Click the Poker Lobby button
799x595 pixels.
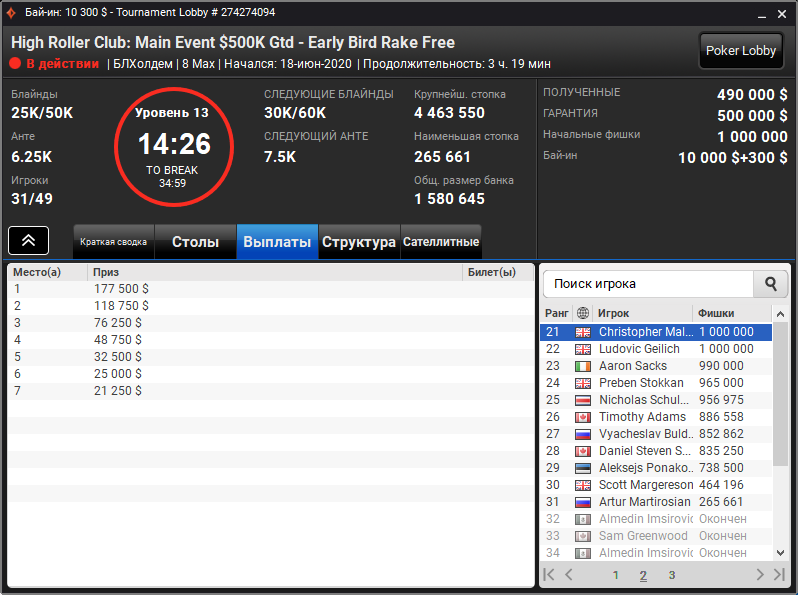(x=741, y=50)
